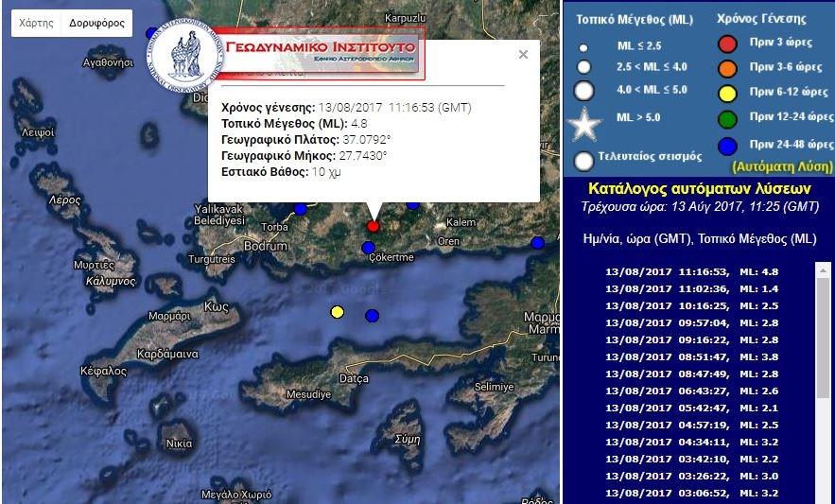Click the green Πριν 12-24 ώρες legend circle
Image resolution: width=835 pixels, height=504 pixels.
(x=727, y=119)
